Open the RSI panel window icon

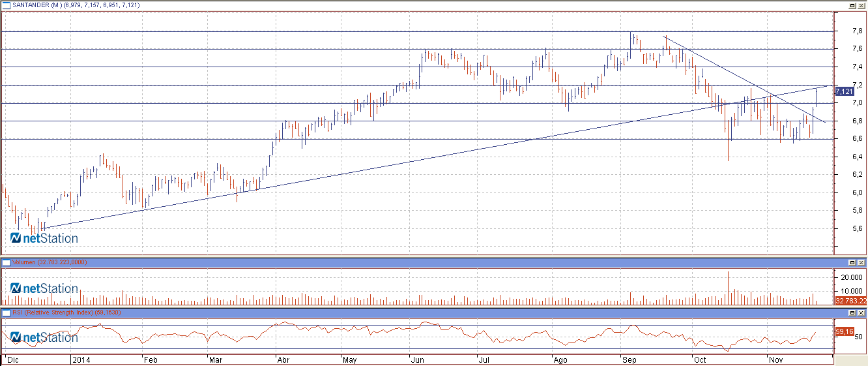(6, 313)
